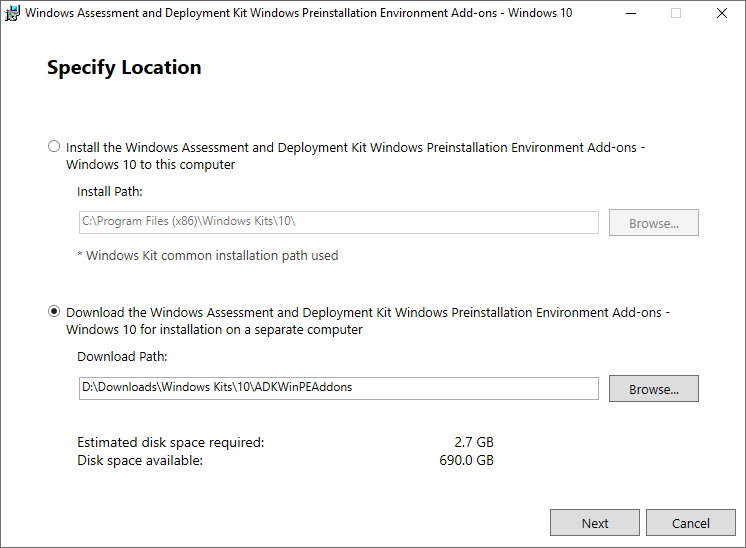This screenshot has height=548, width=746.
Task: Select the Download for separate computer radio button
Action: (54, 312)
